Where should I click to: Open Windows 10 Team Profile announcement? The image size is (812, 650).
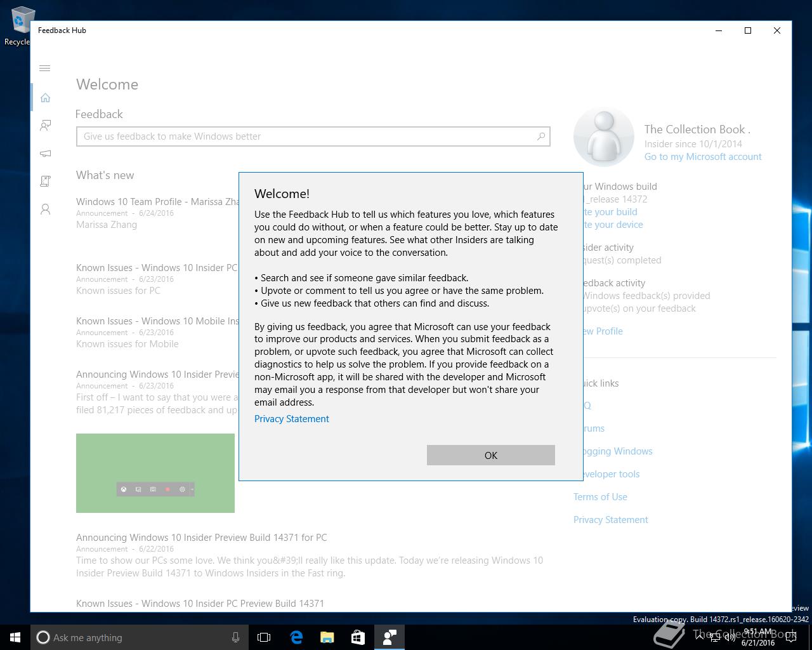click(157, 202)
